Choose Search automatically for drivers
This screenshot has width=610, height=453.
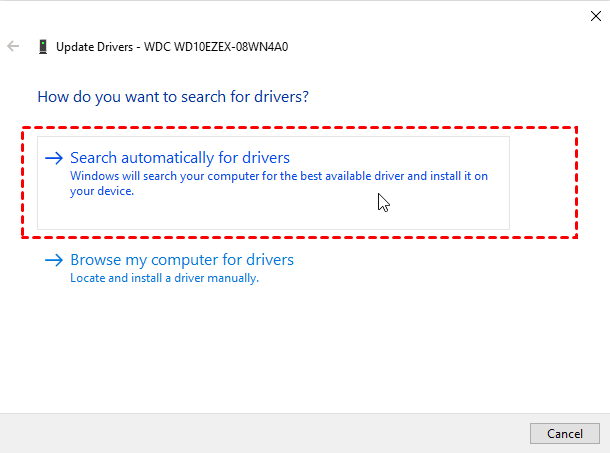pyautogui.click(x=180, y=158)
